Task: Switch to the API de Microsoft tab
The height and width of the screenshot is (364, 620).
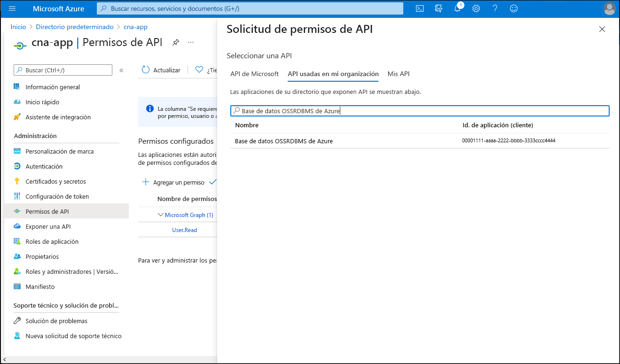Action: coord(254,74)
